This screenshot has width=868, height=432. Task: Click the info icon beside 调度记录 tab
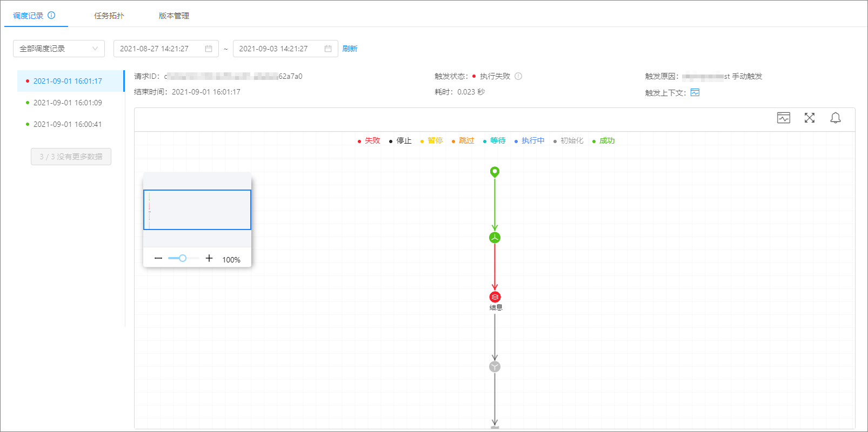point(51,15)
